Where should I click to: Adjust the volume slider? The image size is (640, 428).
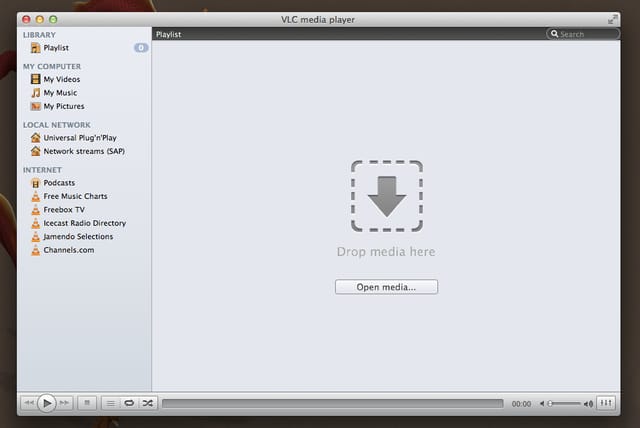point(564,404)
